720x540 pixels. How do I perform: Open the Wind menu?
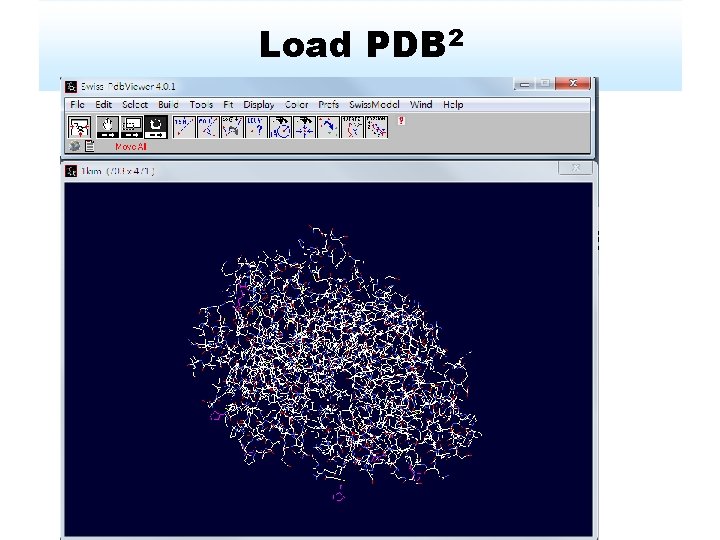pyautogui.click(x=421, y=105)
